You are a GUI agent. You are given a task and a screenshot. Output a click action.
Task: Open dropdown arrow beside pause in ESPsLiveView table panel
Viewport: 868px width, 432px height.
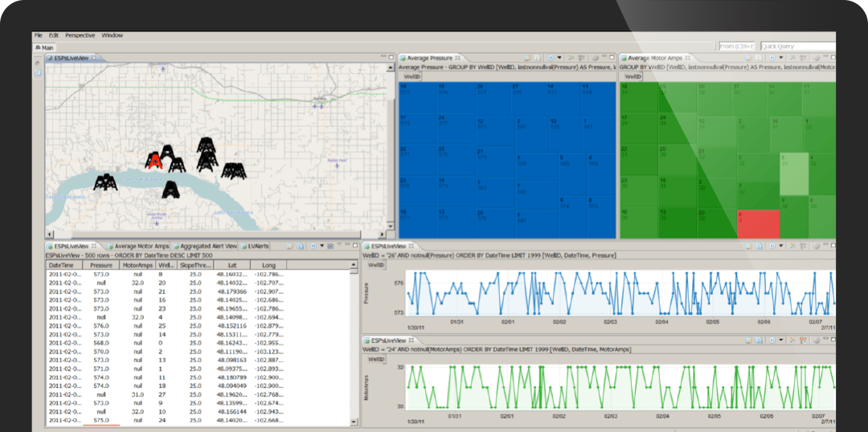322,246
